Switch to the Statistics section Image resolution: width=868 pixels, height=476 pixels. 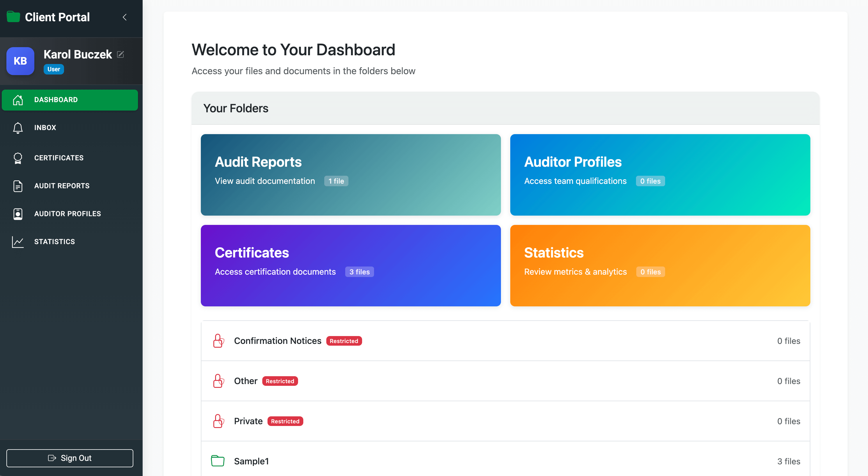point(54,241)
